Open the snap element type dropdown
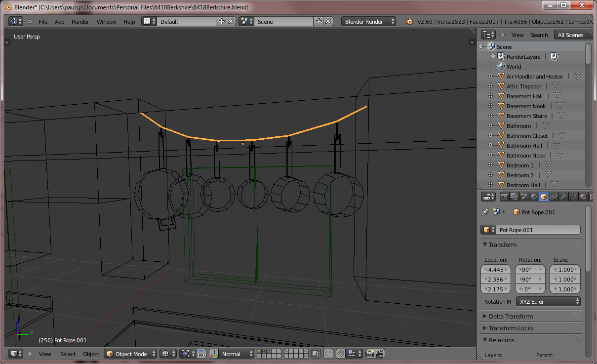 point(354,354)
